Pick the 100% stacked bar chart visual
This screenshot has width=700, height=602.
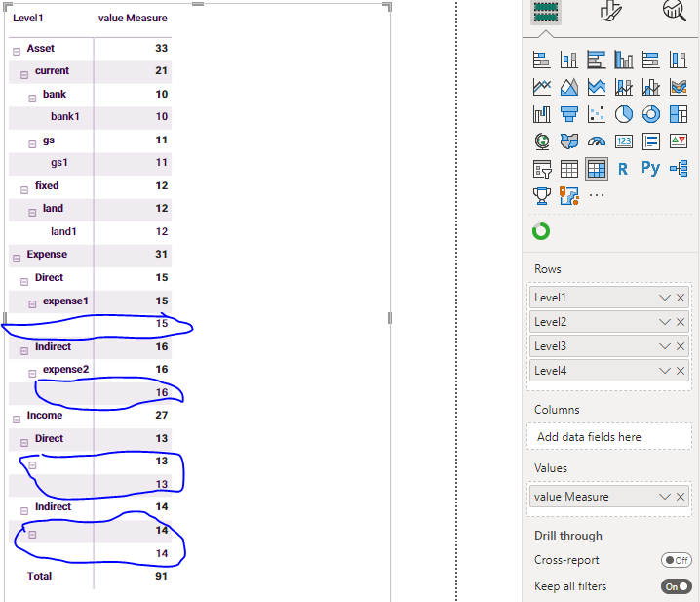[x=651, y=60]
